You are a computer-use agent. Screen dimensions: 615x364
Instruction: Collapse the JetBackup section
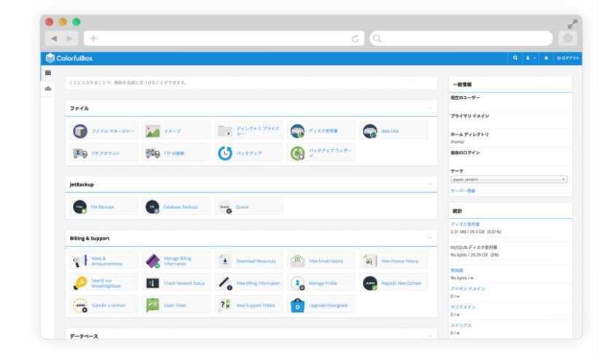(x=429, y=184)
